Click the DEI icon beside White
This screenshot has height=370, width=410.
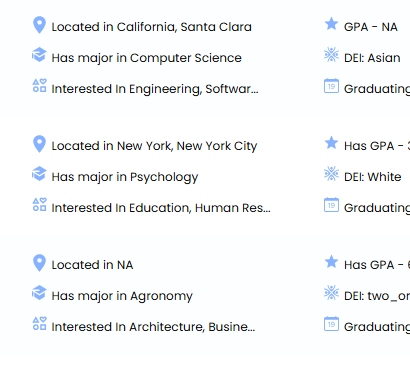click(331, 174)
